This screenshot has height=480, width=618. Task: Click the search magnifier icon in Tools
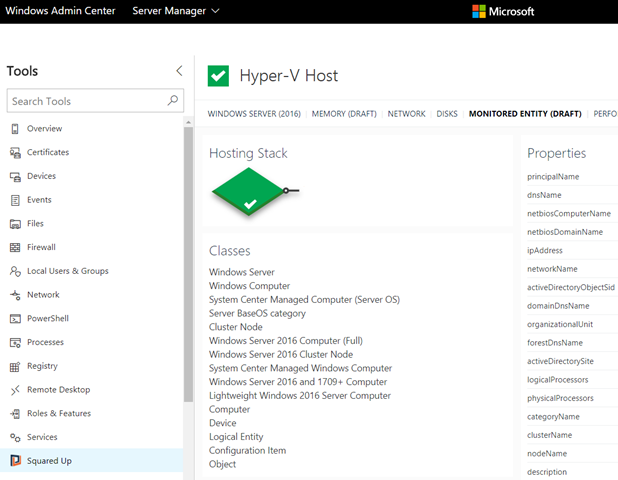pyautogui.click(x=172, y=100)
